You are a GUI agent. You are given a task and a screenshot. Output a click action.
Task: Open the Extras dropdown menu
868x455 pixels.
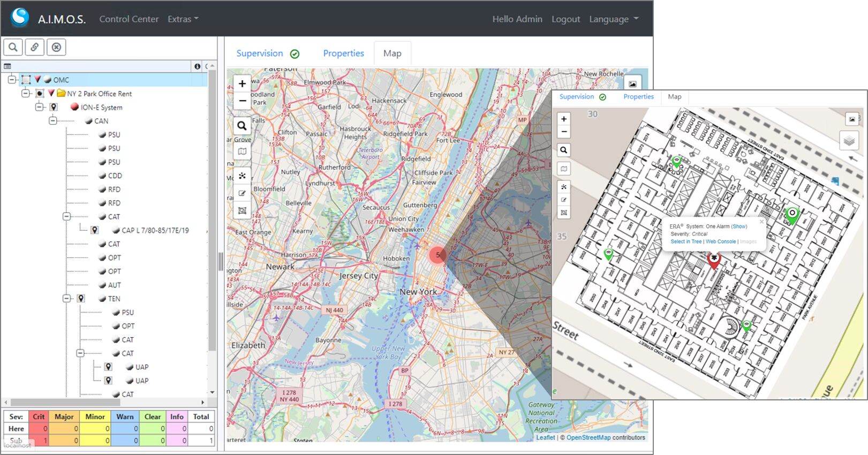pos(183,19)
